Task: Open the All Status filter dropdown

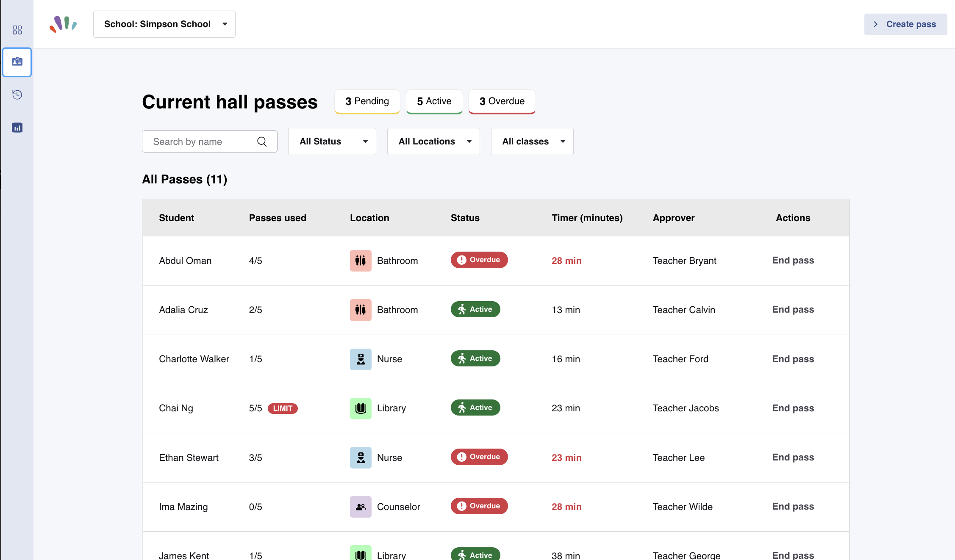Action: (332, 141)
